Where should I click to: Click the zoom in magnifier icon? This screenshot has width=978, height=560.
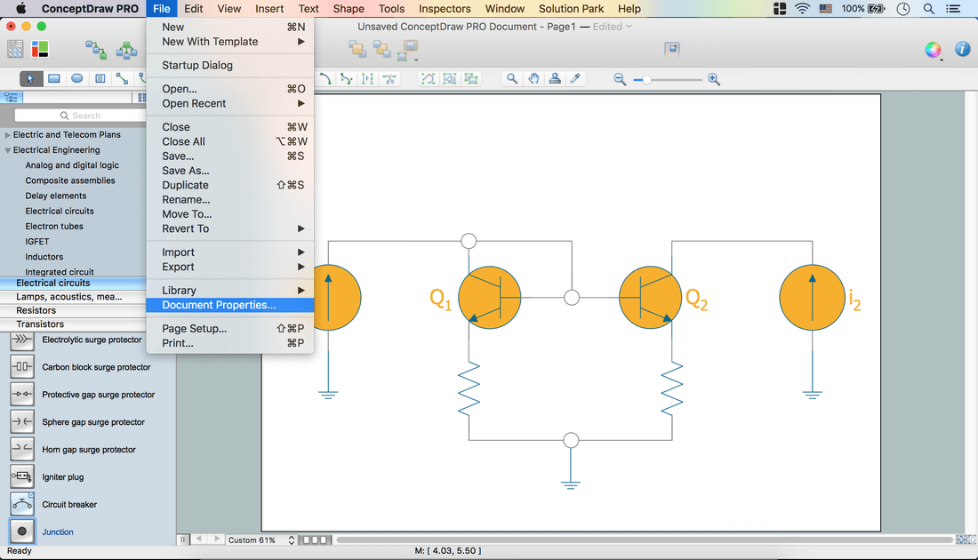click(x=714, y=79)
